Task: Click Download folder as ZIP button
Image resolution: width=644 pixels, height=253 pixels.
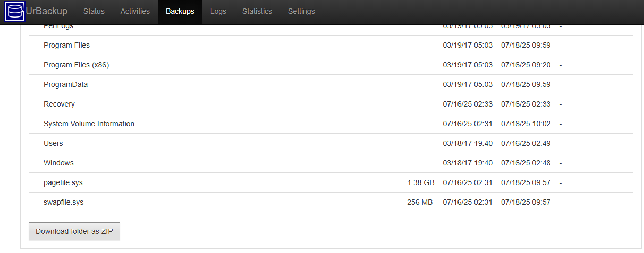Action: pyautogui.click(x=74, y=231)
